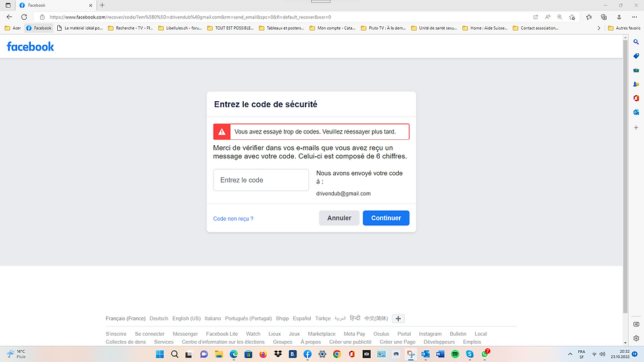View site information lock icon in address bar

[42, 17]
